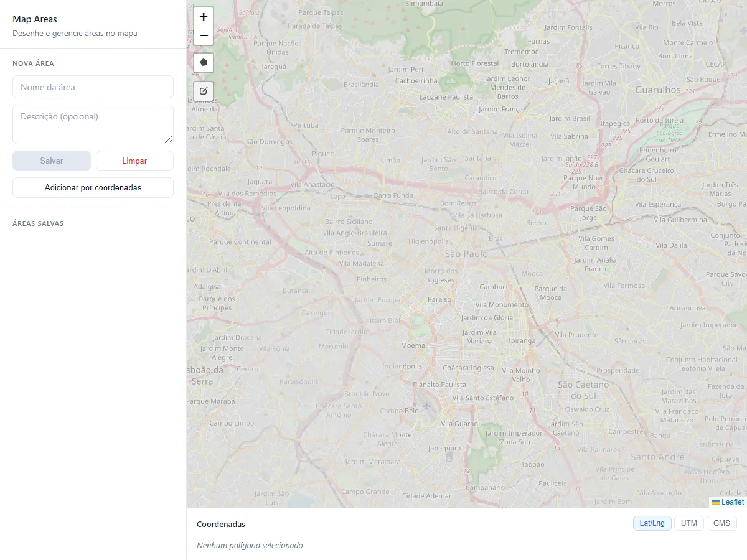Click the Vila Prudente map label
Image resolution: width=747 pixels, height=560 pixels.
[576, 335]
